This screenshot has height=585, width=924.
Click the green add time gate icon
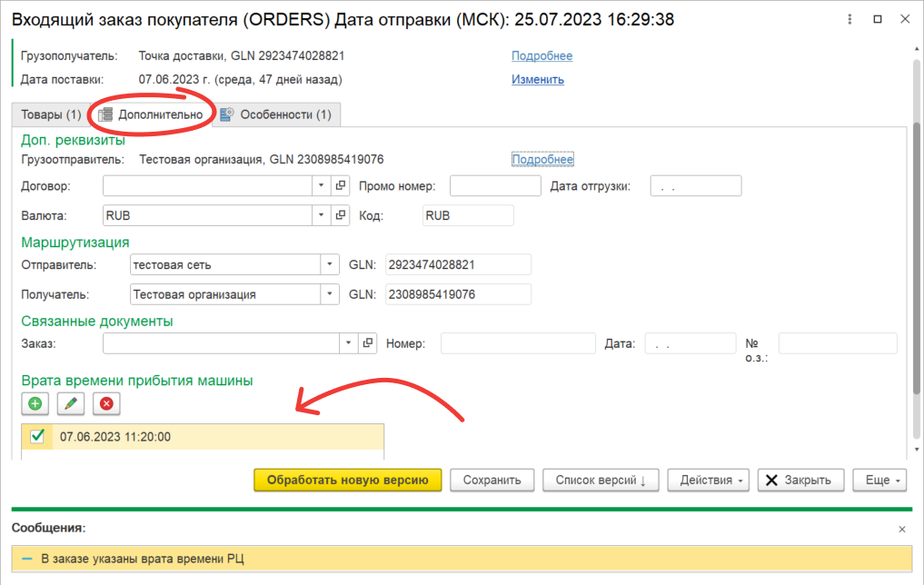click(35, 403)
